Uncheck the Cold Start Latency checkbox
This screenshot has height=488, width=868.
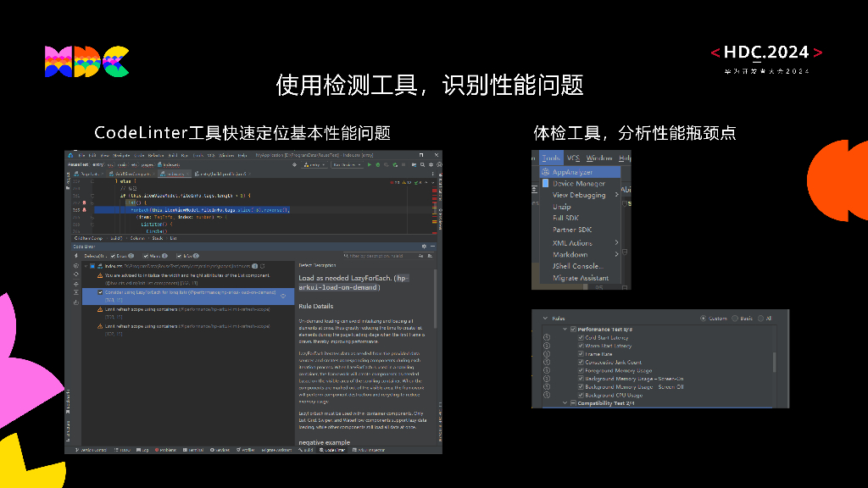(580, 337)
